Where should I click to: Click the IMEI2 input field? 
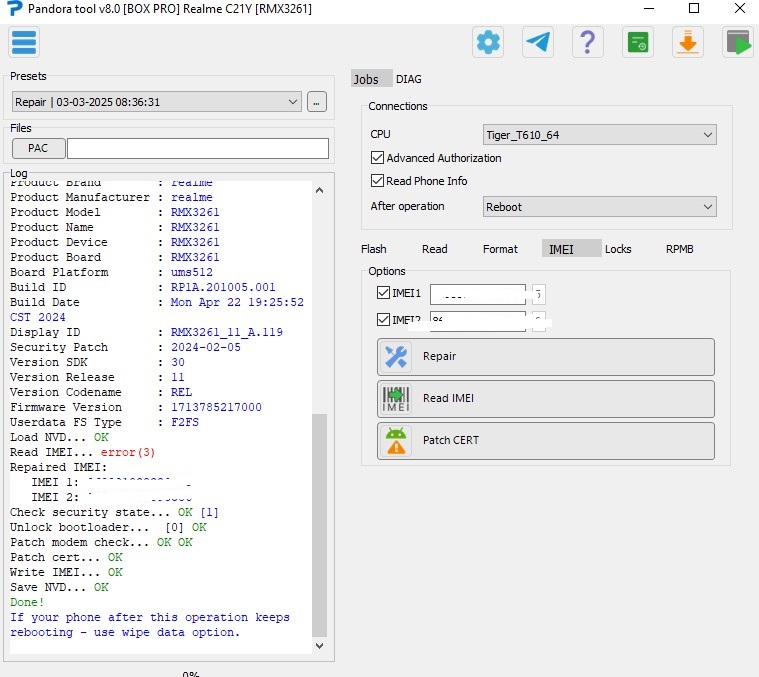[478, 321]
